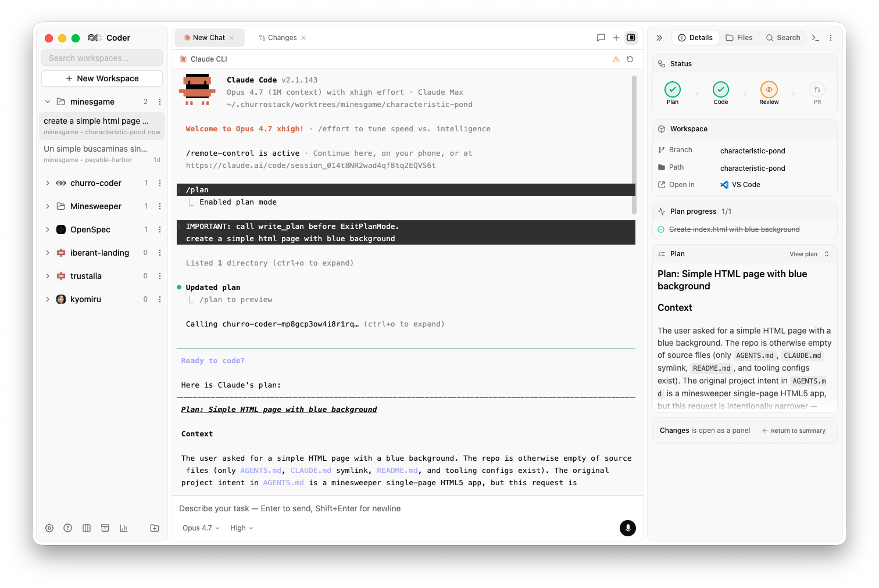The image size is (879, 588).
Task: Open trustalia options menu dots
Action: pyautogui.click(x=160, y=276)
